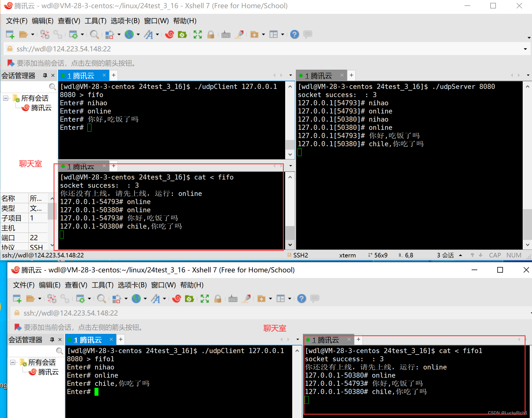Open 工具(T) menu in top window
This screenshot has width=532, height=418.
(95, 21)
